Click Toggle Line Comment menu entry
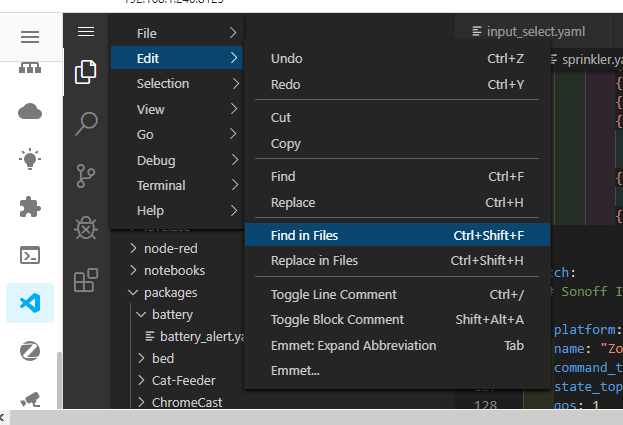 pos(333,295)
